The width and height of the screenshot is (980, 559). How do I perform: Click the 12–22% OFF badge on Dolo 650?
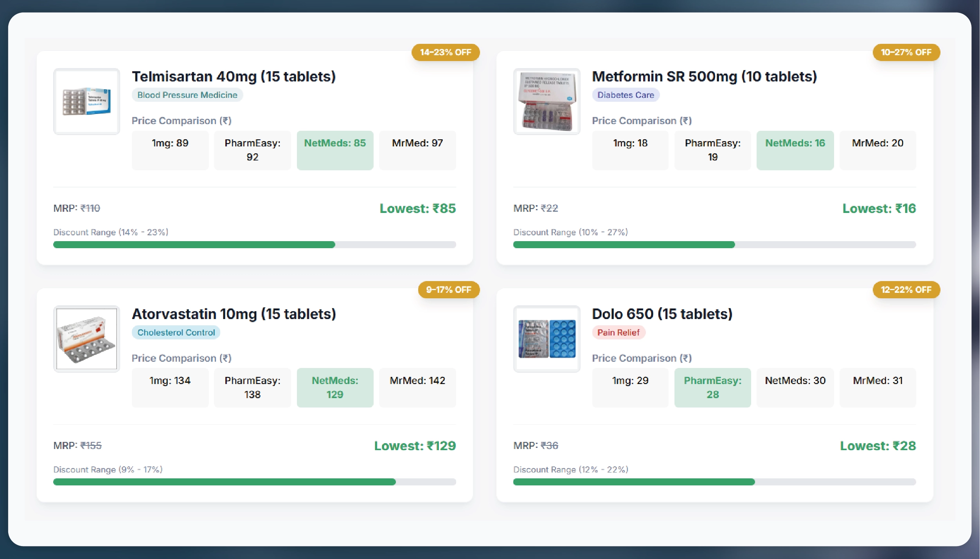click(906, 290)
